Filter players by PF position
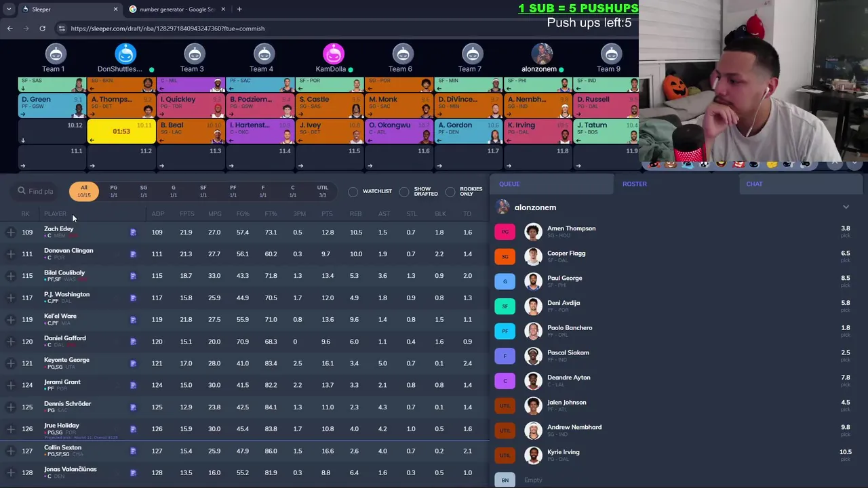The image size is (868, 488). point(233,191)
